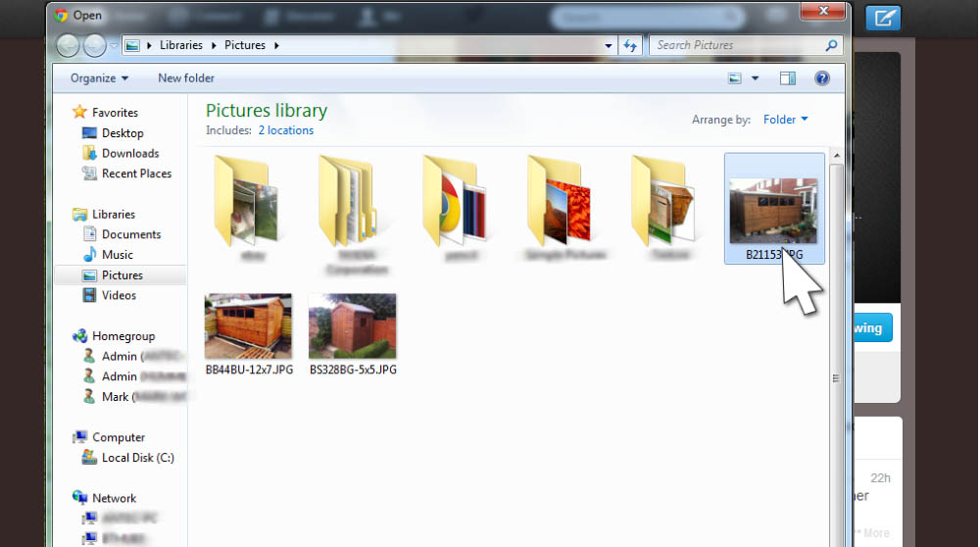
Task: Click the refresh button beside address bar
Action: point(630,45)
